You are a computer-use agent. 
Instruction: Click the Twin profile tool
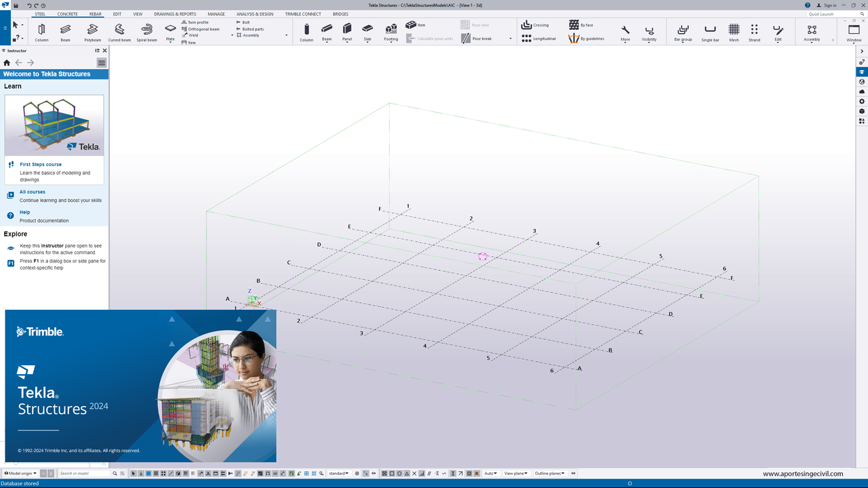195,22
